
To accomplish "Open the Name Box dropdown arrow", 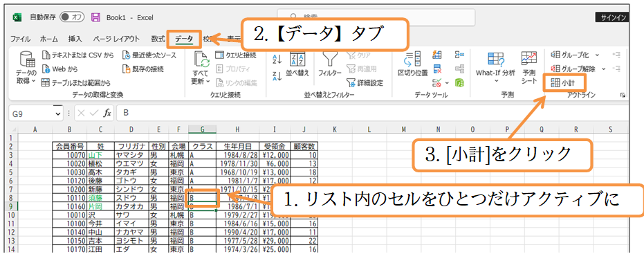I will pyautogui.click(x=57, y=114).
